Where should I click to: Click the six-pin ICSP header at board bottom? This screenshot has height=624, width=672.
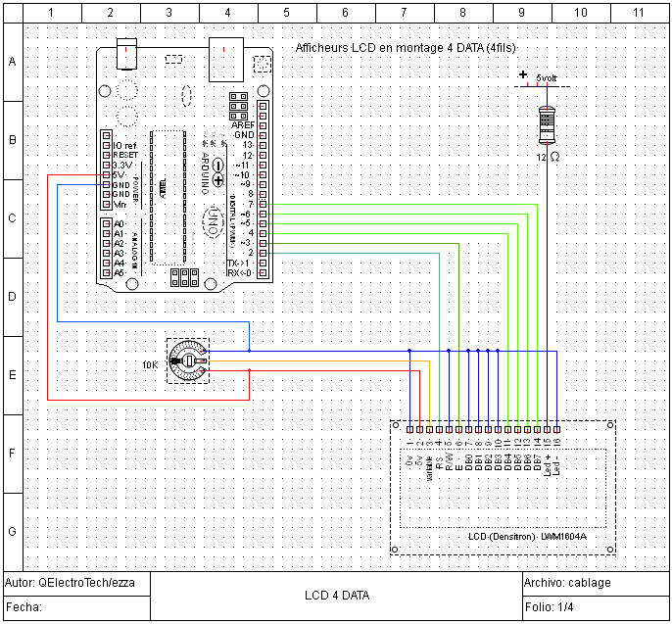(185, 277)
